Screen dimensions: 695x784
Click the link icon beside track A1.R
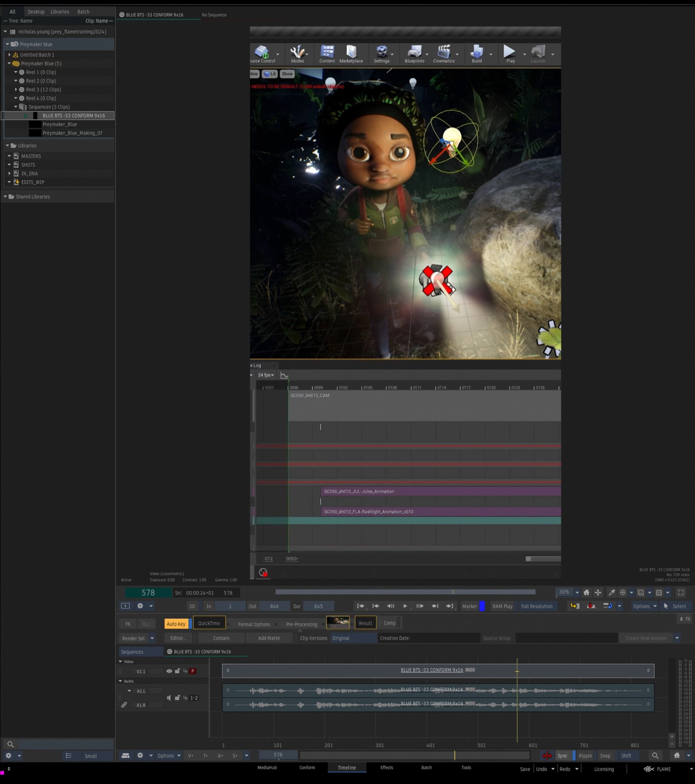pos(124,705)
